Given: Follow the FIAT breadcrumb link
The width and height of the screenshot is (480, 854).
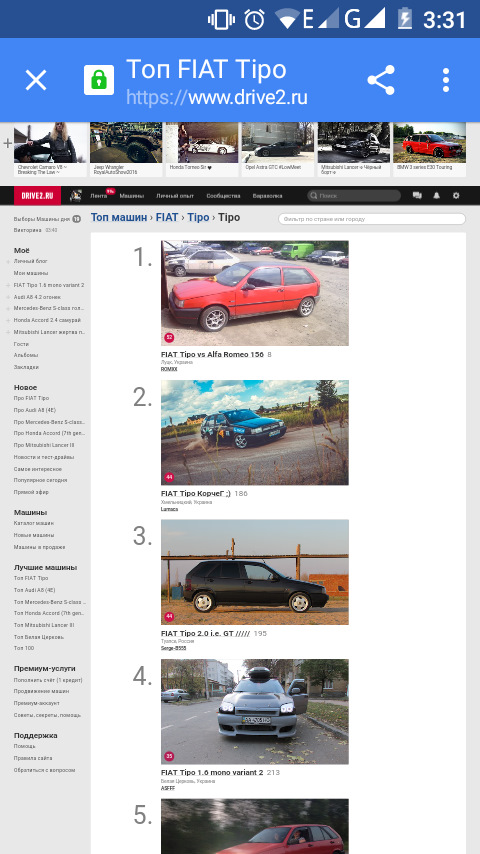Looking at the screenshot, I should (167, 217).
